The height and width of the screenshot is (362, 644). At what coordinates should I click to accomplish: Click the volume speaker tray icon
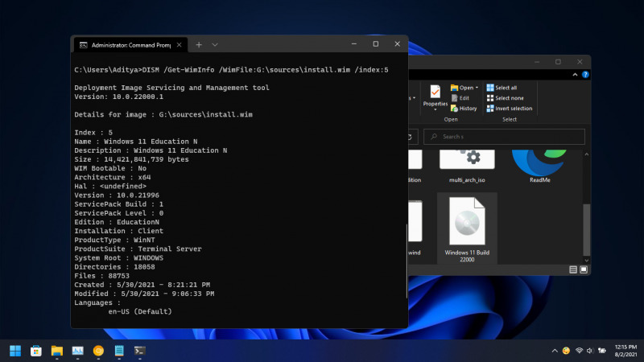(590, 351)
